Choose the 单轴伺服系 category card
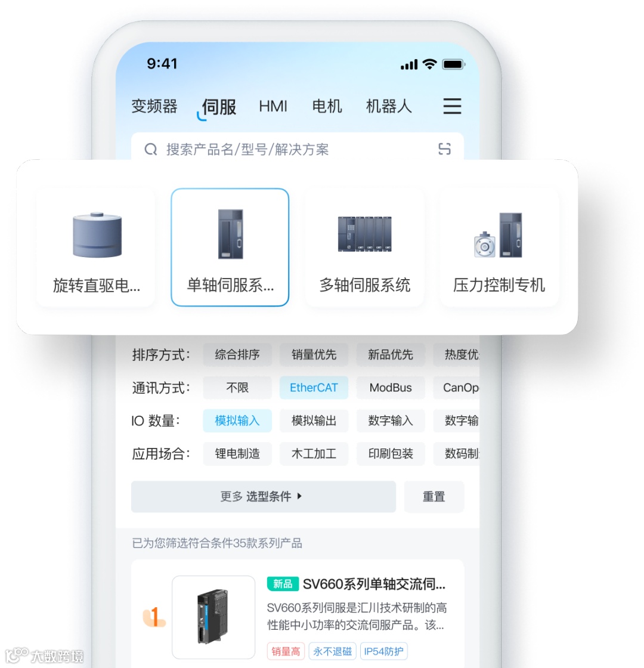 pyautogui.click(x=230, y=248)
